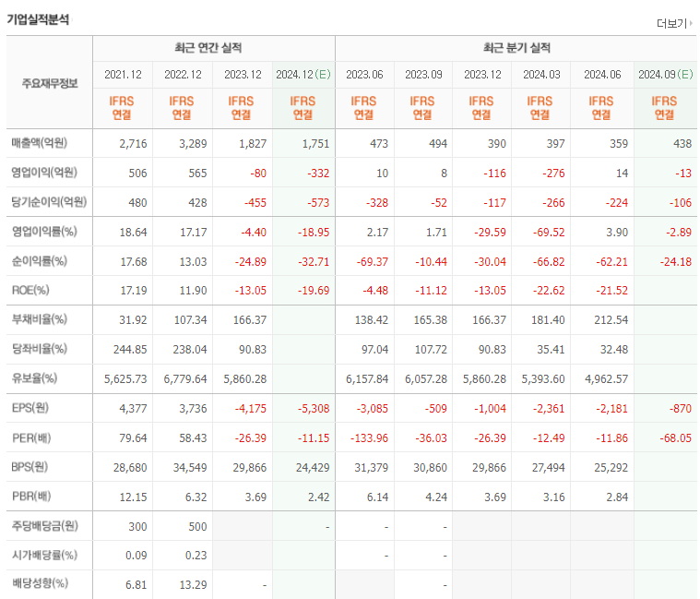Click the 기업실적분석 title

(x=38, y=19)
